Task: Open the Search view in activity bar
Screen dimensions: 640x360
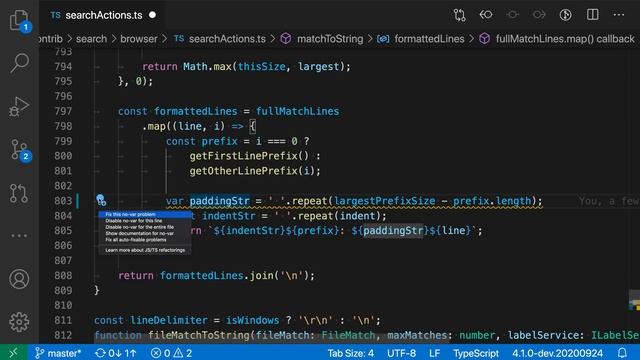Action: [x=19, y=63]
